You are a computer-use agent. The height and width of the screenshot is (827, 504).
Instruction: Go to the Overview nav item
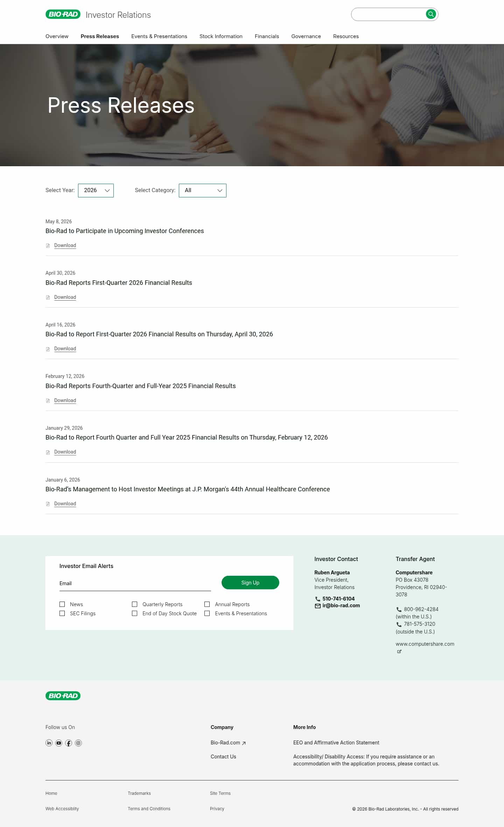point(57,36)
